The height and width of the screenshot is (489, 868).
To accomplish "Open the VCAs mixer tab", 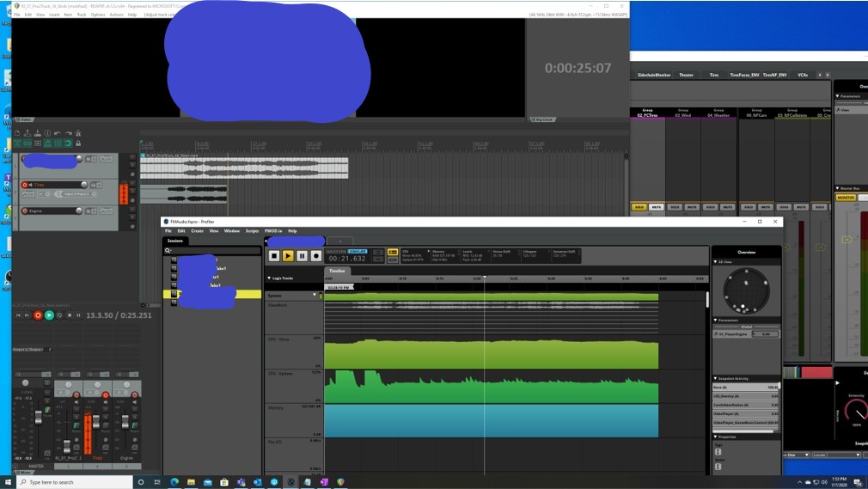I will tap(802, 76).
